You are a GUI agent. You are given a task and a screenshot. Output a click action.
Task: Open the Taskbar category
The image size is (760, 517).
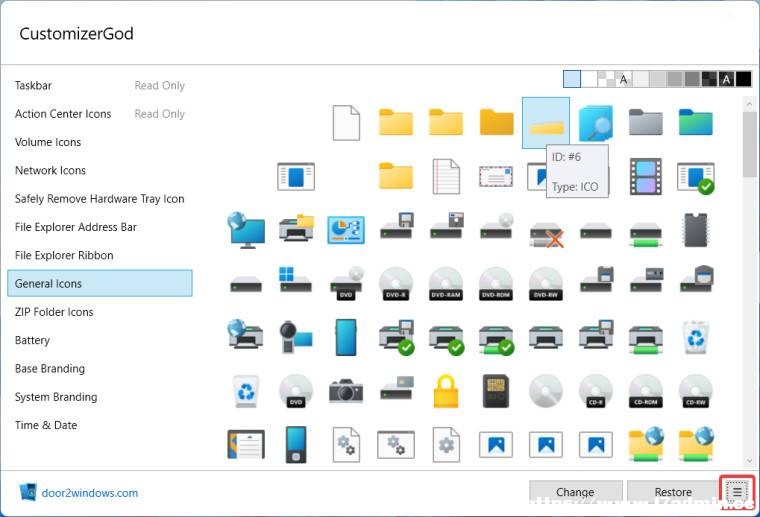point(100,86)
